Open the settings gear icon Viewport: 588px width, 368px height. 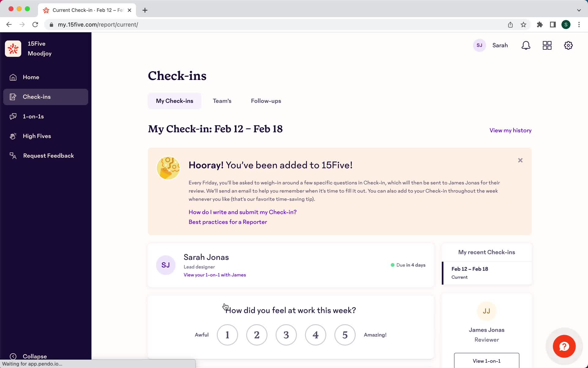coord(568,45)
